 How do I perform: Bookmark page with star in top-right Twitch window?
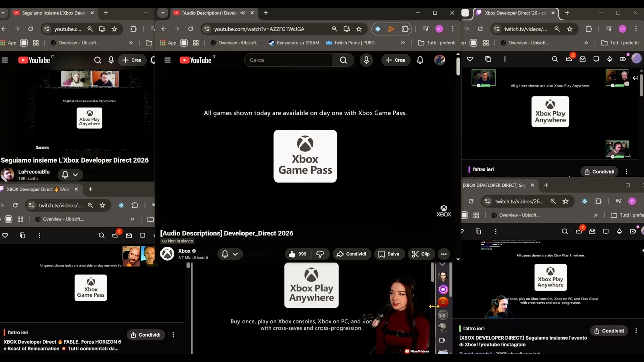[x=570, y=29]
